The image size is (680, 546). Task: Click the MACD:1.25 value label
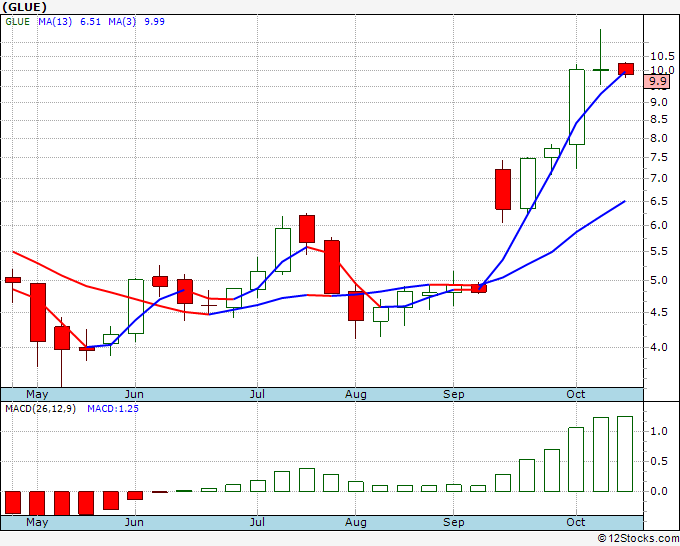111,409
